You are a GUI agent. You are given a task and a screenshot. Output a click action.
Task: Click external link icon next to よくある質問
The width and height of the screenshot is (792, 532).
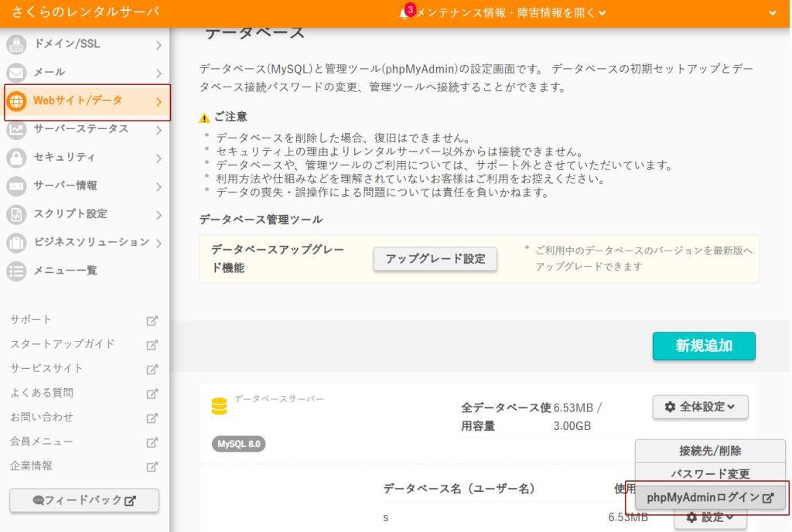152,394
